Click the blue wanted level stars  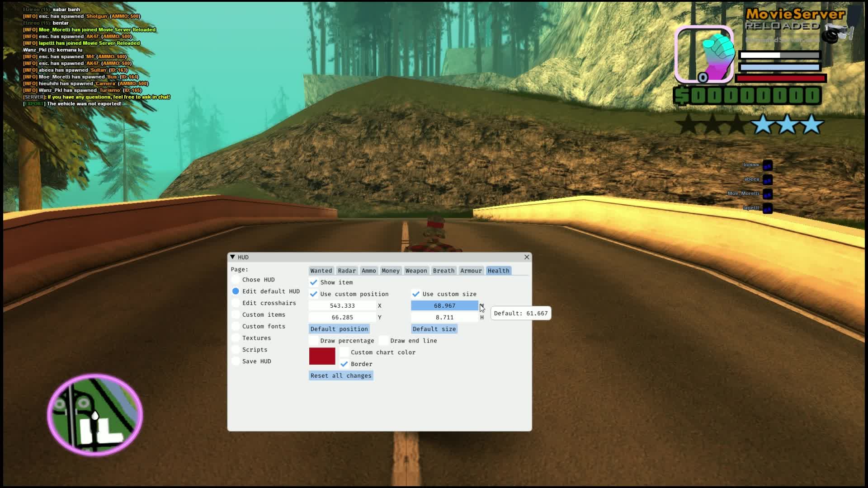787,124
